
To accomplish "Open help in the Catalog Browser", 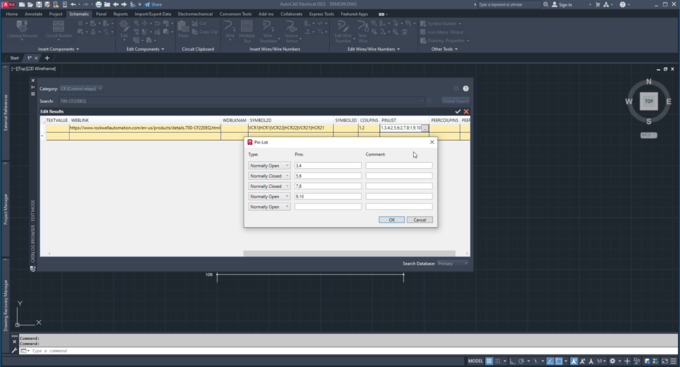I will coord(466,88).
